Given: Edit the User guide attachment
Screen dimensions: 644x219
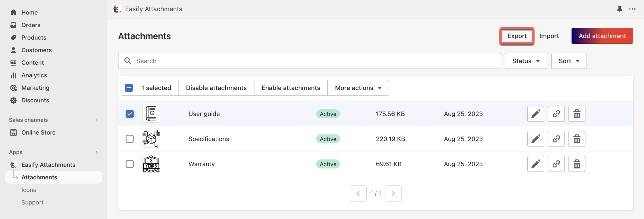Looking at the screenshot, I should tap(536, 114).
